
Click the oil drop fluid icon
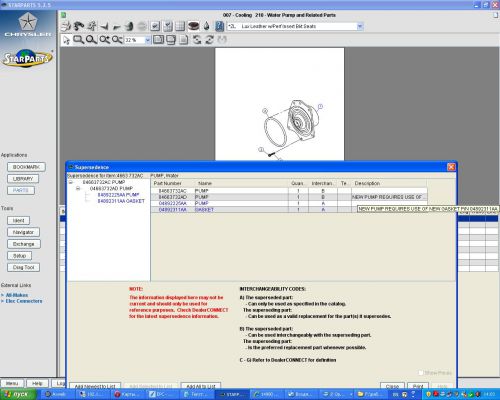pyautogui.click(x=207, y=26)
